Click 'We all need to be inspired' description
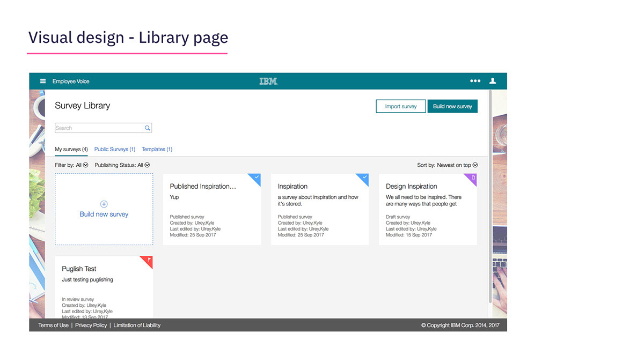 coord(423,201)
